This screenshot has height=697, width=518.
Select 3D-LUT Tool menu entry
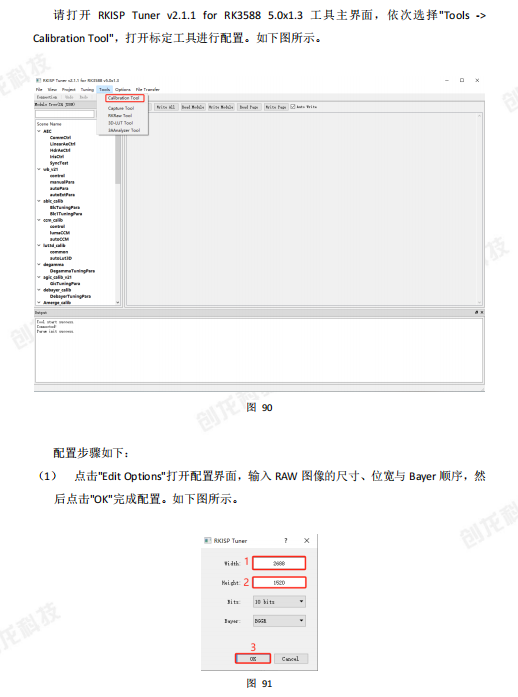tap(120, 123)
